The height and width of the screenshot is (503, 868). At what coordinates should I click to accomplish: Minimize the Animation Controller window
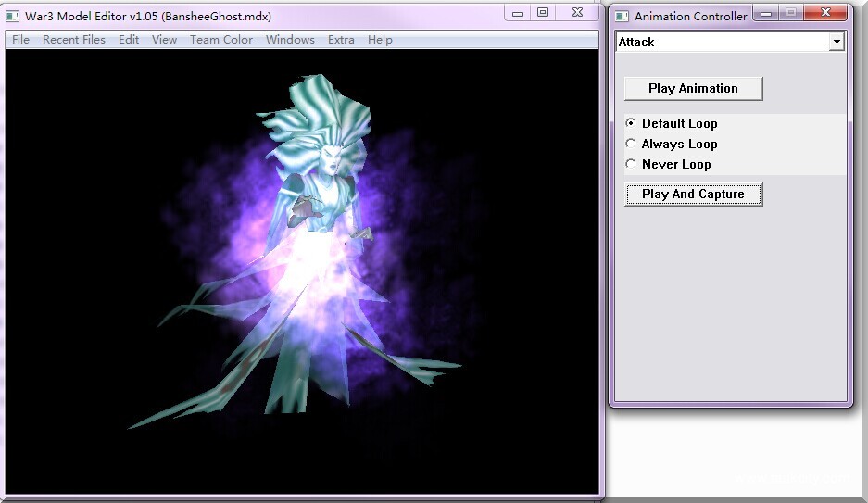pos(766,13)
